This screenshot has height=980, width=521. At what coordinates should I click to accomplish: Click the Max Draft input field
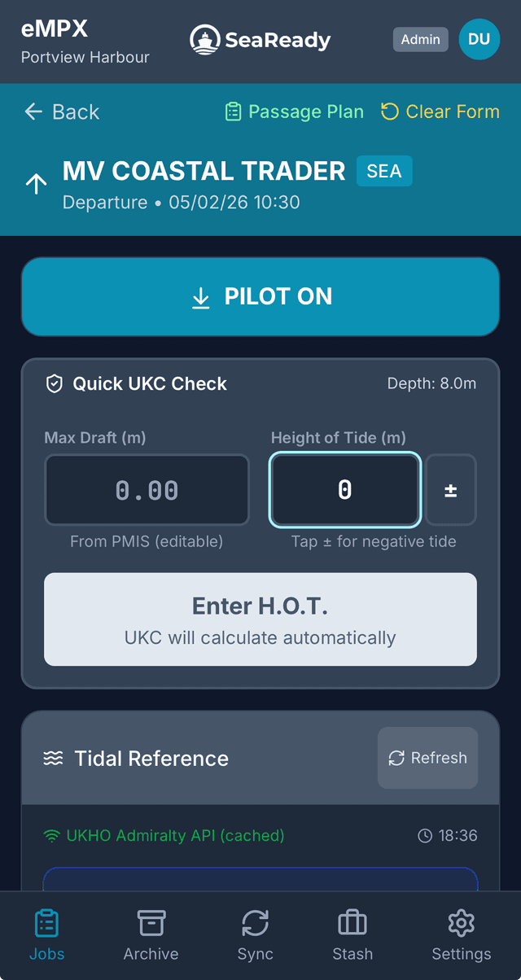coord(147,490)
